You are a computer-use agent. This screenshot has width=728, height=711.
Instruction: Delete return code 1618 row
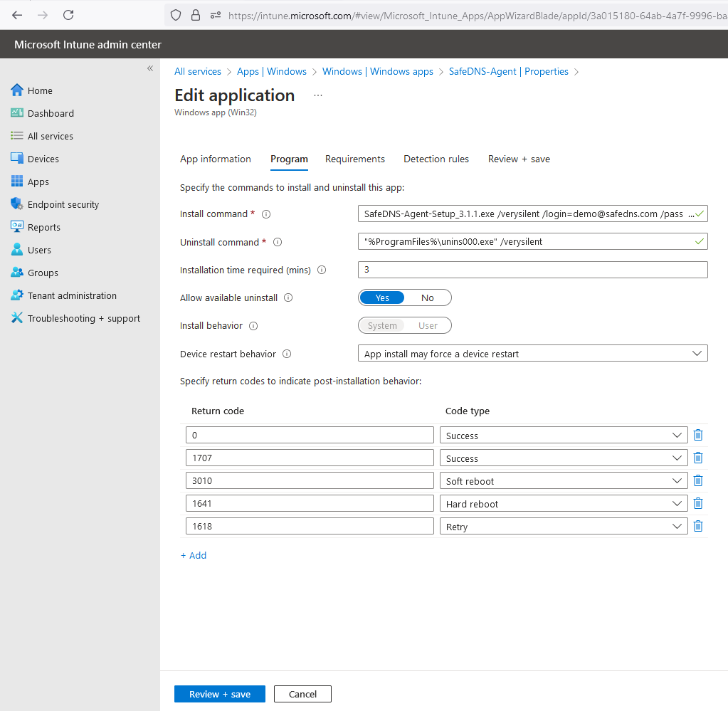coord(698,526)
